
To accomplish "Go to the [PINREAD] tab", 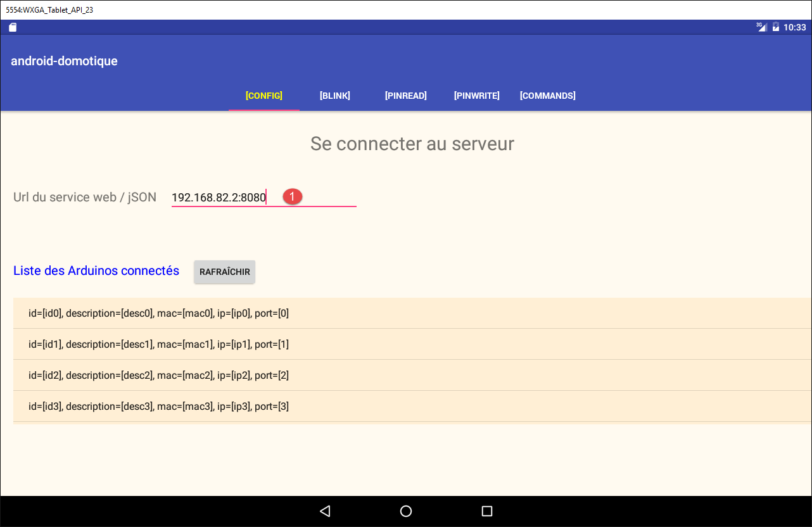I will coord(406,96).
